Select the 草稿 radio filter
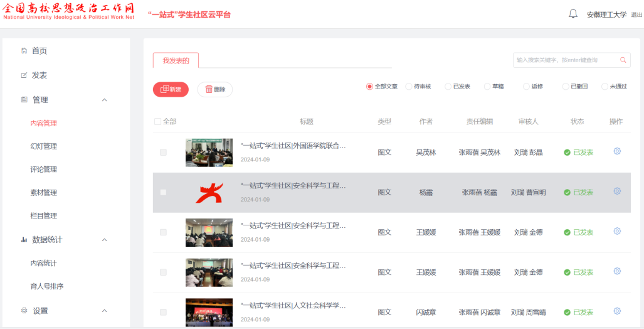Viewport: 644px width, 329px height. pyautogui.click(x=487, y=87)
